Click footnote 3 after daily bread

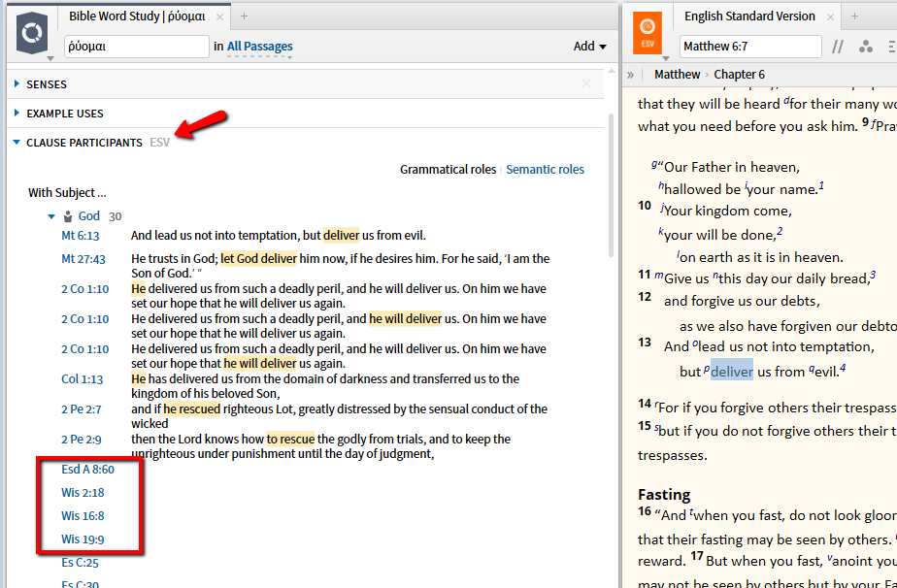pos(873,276)
